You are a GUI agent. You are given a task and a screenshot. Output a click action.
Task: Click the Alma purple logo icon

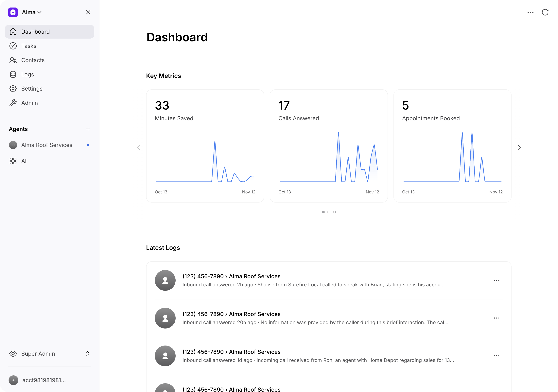tap(13, 12)
